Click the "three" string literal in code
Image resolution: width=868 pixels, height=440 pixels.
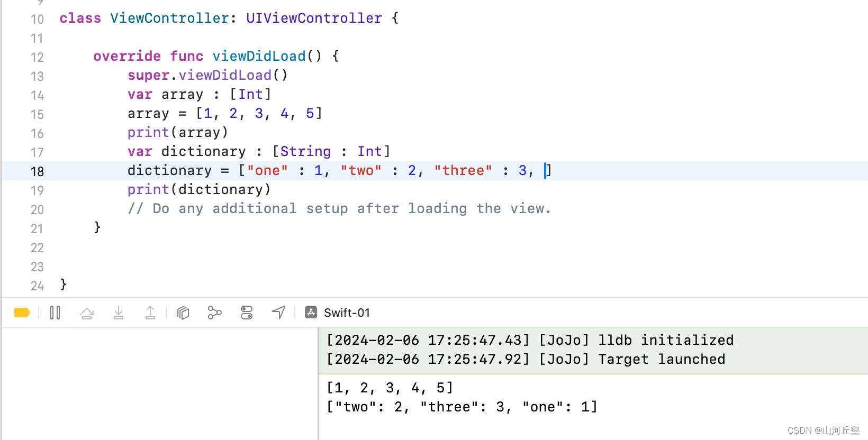coord(463,170)
